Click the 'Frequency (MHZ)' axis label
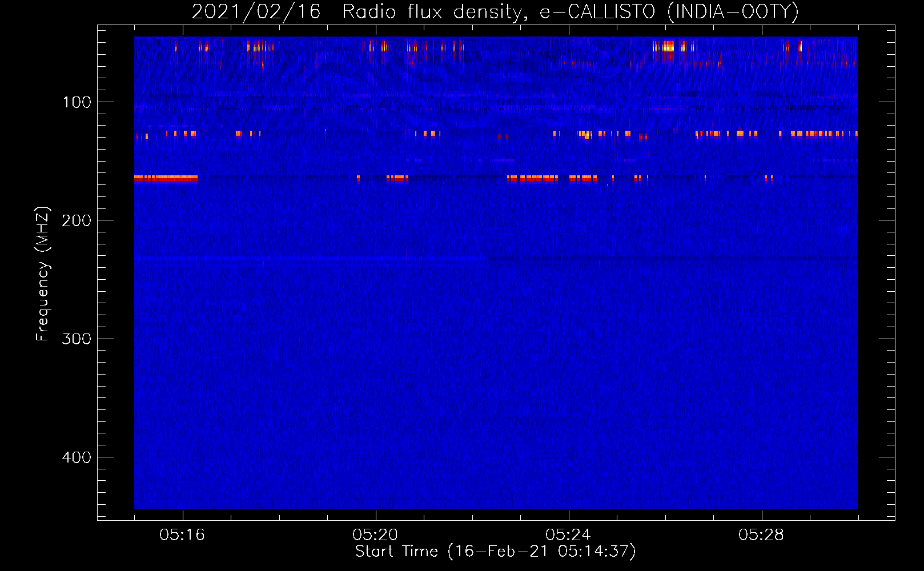The image size is (924, 571). tap(43, 274)
